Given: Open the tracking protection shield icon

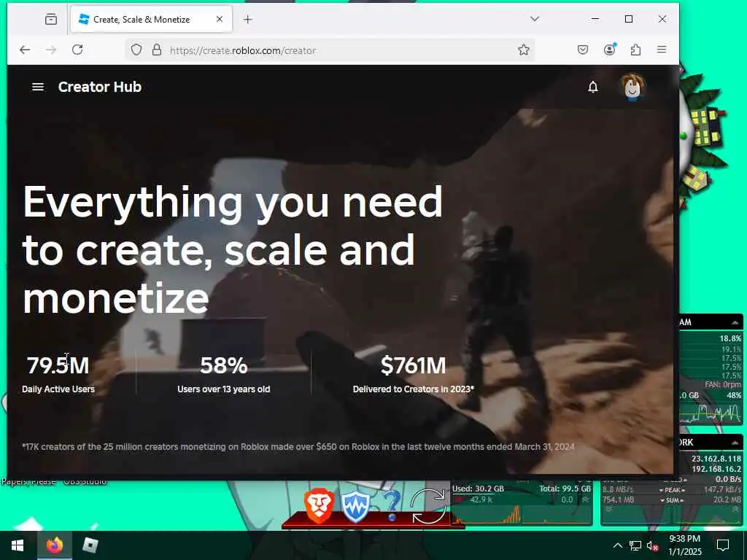Looking at the screenshot, I should [136, 50].
